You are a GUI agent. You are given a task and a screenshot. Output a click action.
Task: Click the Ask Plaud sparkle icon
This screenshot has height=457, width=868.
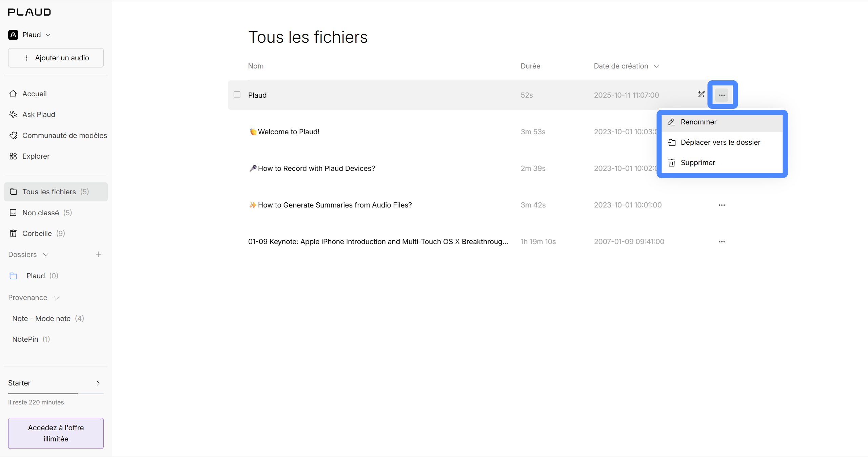(x=13, y=115)
